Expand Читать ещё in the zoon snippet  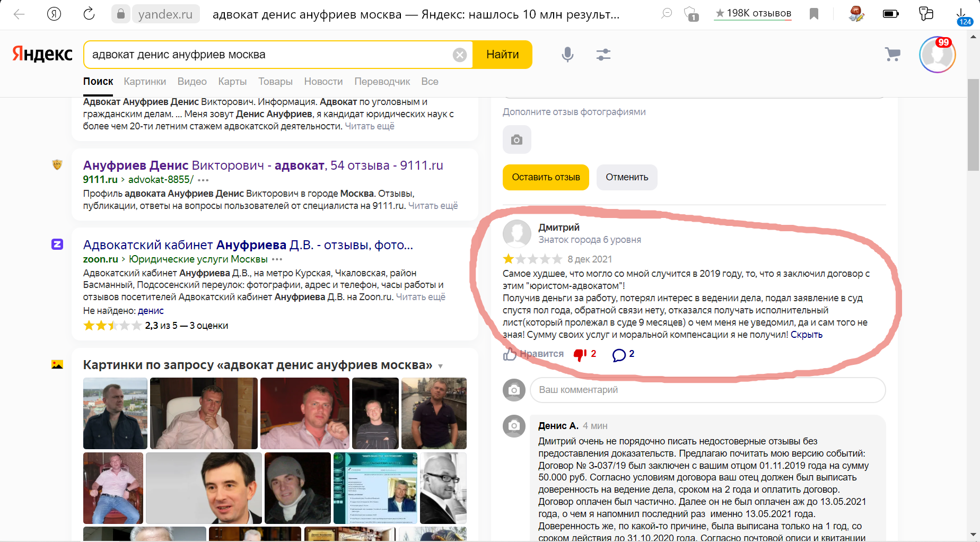click(421, 297)
